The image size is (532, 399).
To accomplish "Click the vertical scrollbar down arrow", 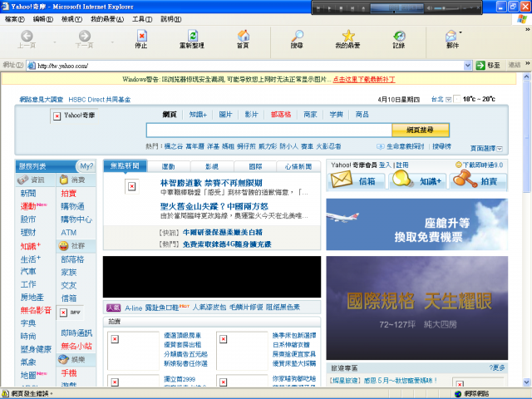I will [x=526, y=382].
